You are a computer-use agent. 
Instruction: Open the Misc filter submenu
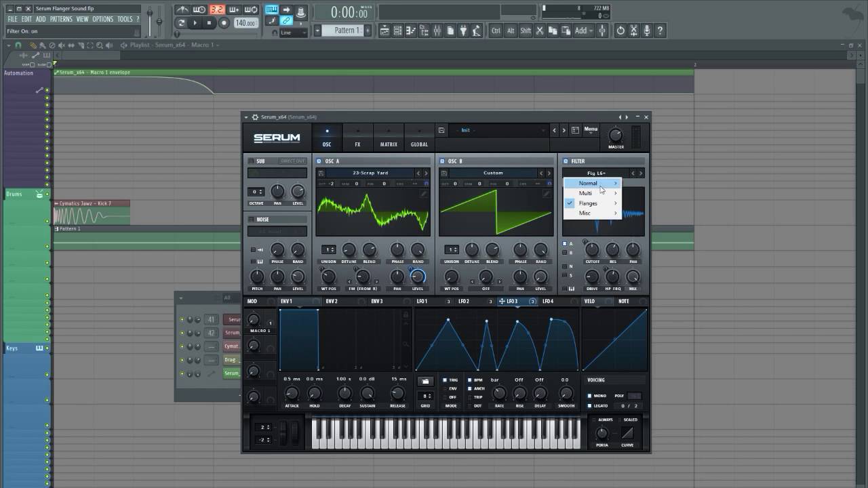coord(593,213)
